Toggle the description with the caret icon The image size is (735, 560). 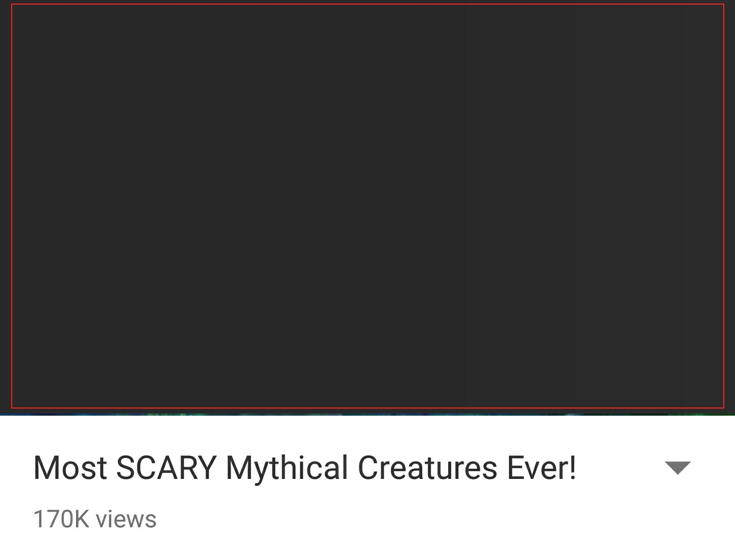point(677,468)
